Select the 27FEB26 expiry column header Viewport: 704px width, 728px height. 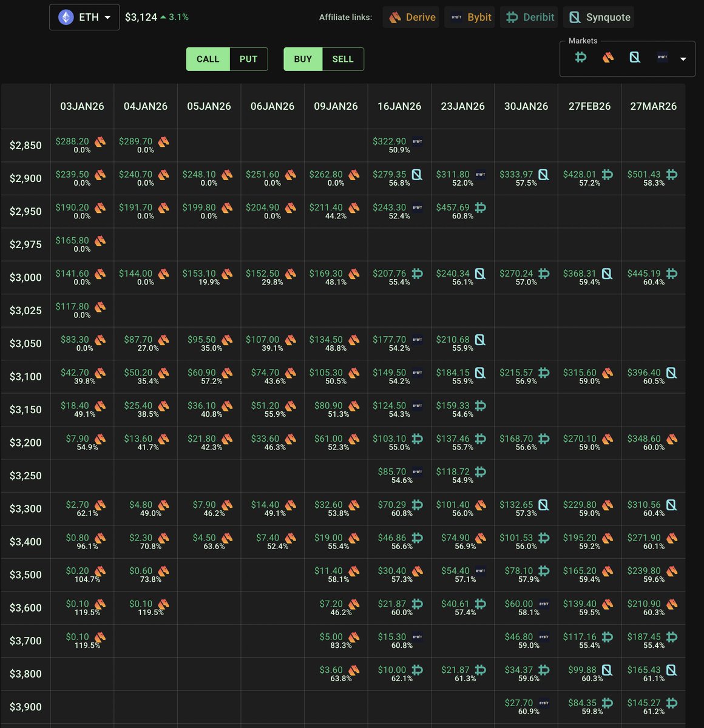(x=589, y=106)
